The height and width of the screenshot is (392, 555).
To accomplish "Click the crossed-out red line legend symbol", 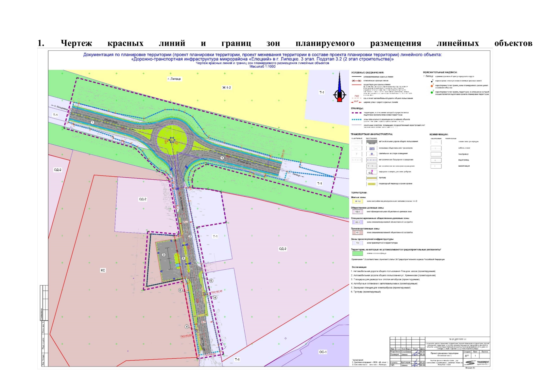I will point(356,81).
